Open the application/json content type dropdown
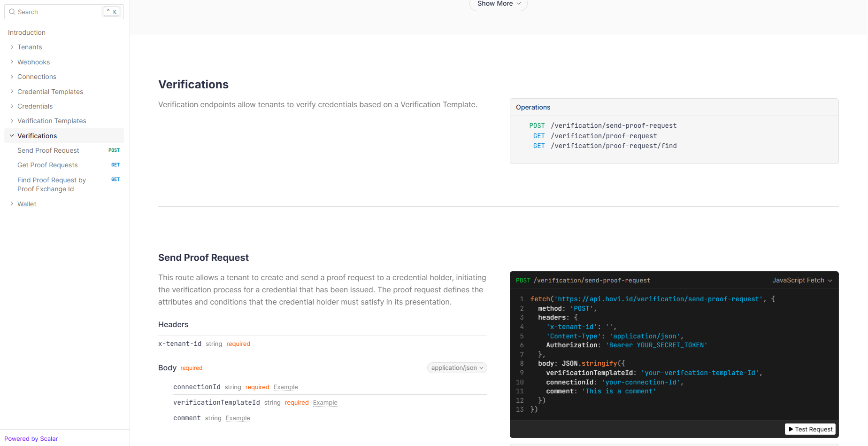This screenshot has width=868, height=446. point(457,368)
